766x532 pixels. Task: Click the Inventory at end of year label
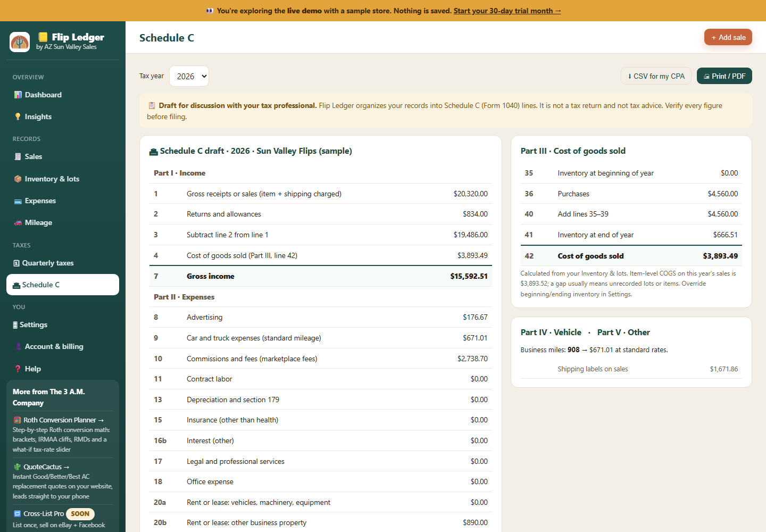pyautogui.click(x=595, y=235)
